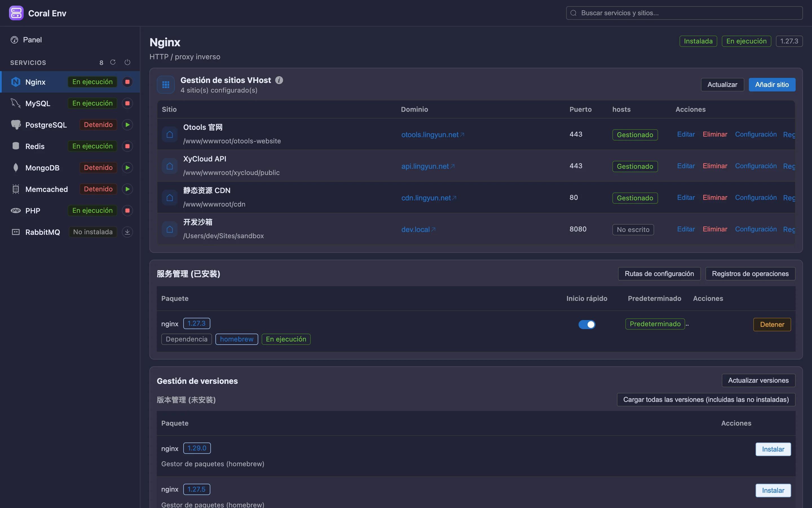The height and width of the screenshot is (508, 812).
Task: Click Detener for nginx 1.27.3
Action: pos(772,325)
